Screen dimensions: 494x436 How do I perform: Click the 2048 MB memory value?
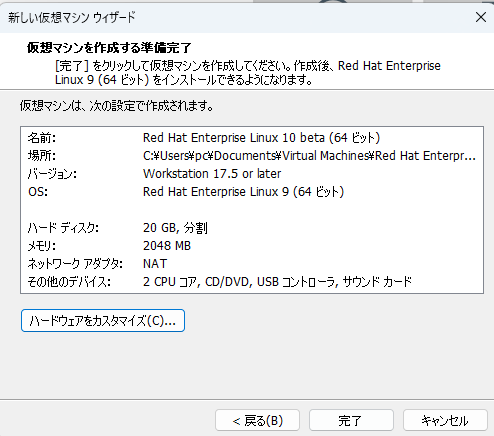coord(167,246)
